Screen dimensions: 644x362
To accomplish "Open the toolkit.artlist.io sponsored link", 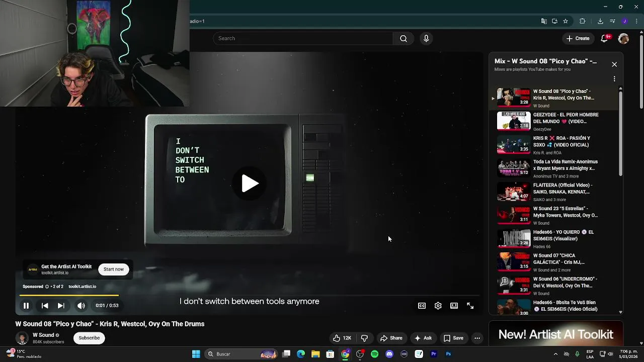I will click(82, 287).
